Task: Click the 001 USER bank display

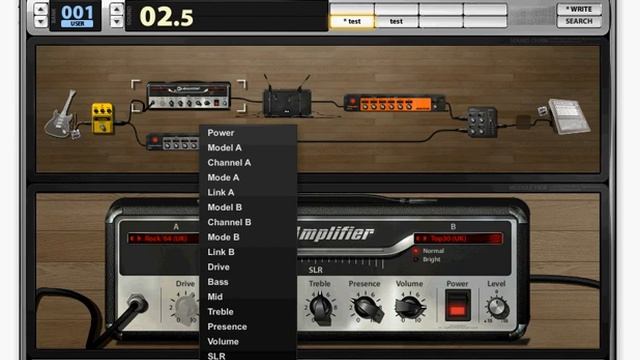Action: tap(76, 16)
